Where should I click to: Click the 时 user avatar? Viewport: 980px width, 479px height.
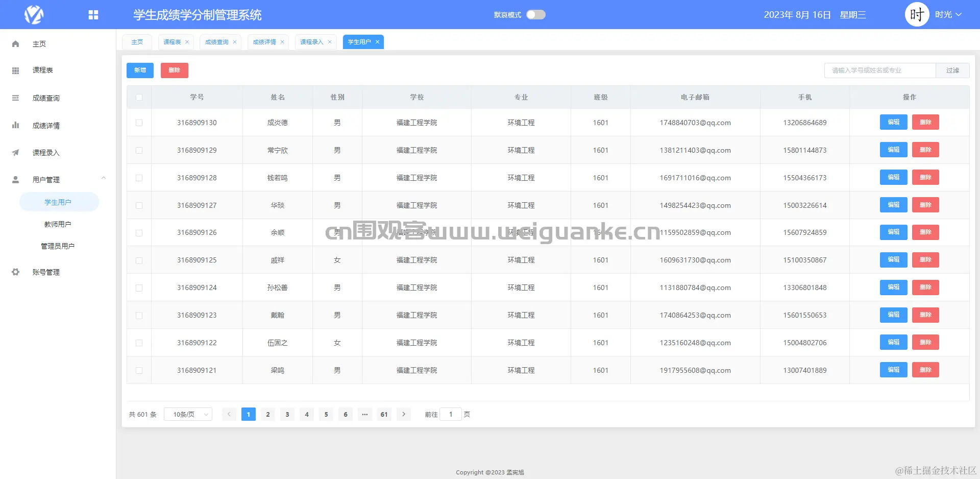tap(917, 15)
